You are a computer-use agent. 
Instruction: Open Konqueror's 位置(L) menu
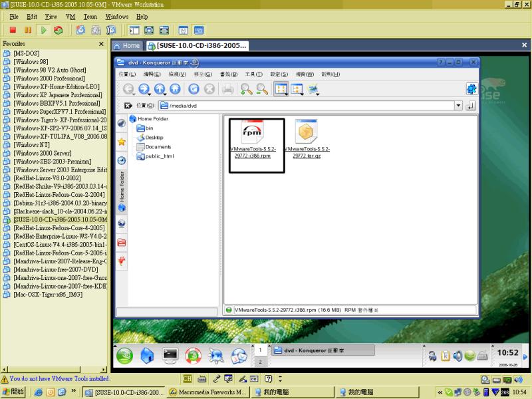(127, 74)
